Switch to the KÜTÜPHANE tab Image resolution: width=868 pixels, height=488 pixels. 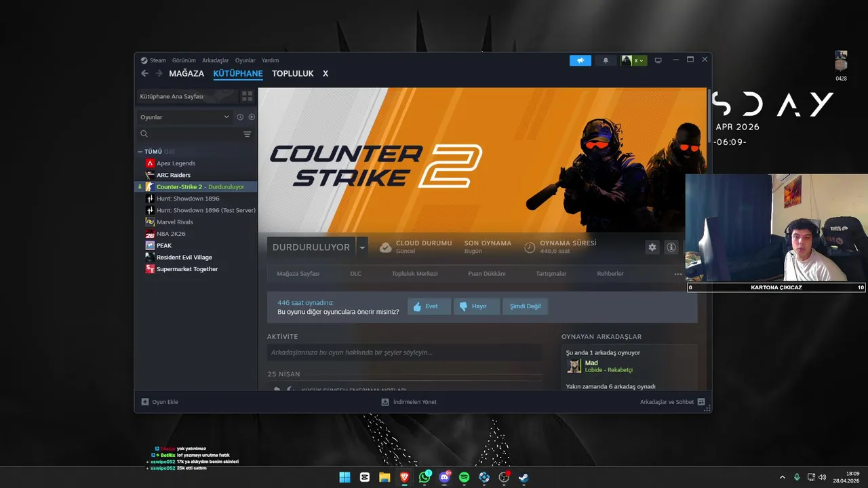pos(238,73)
